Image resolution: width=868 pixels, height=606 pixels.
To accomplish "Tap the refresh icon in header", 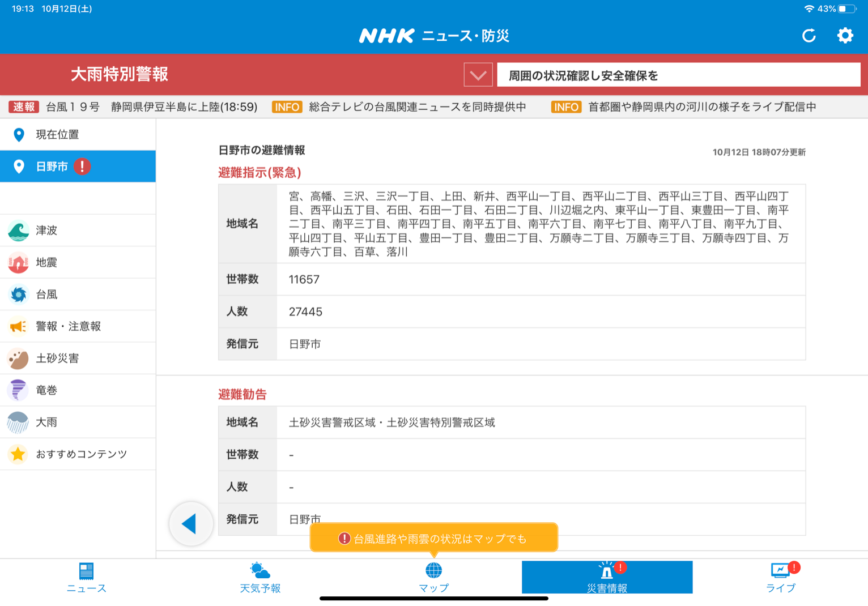I will coord(809,36).
